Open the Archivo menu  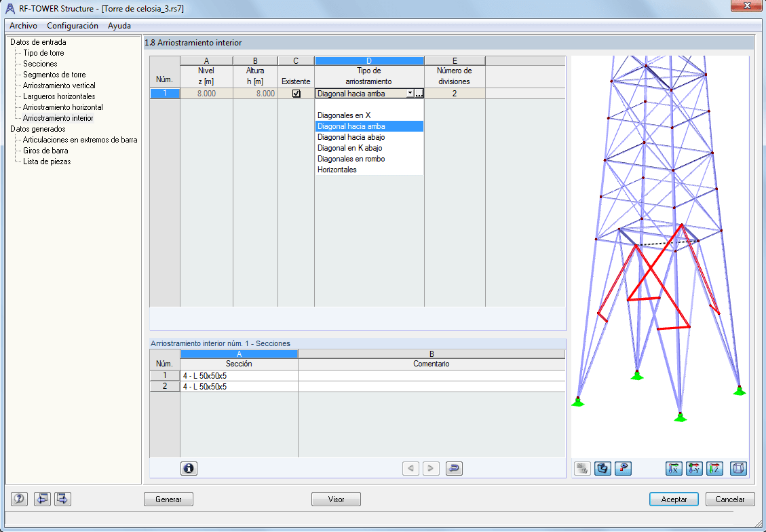tap(23, 26)
